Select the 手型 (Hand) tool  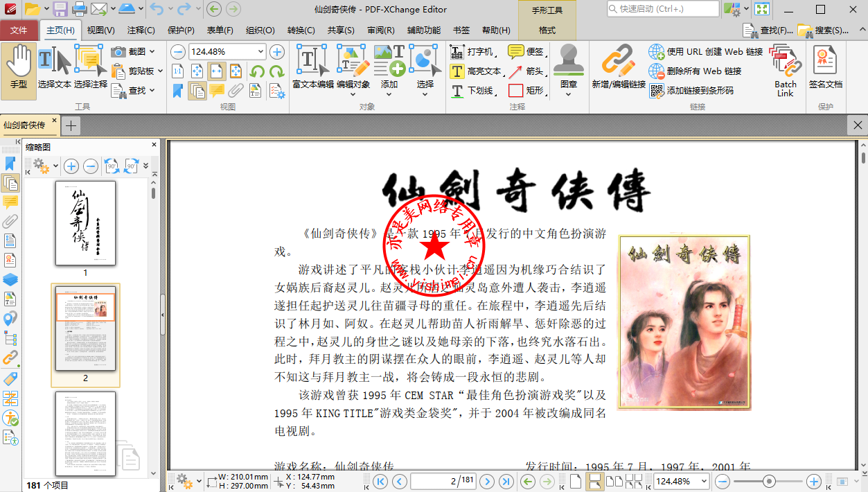pyautogui.click(x=19, y=67)
